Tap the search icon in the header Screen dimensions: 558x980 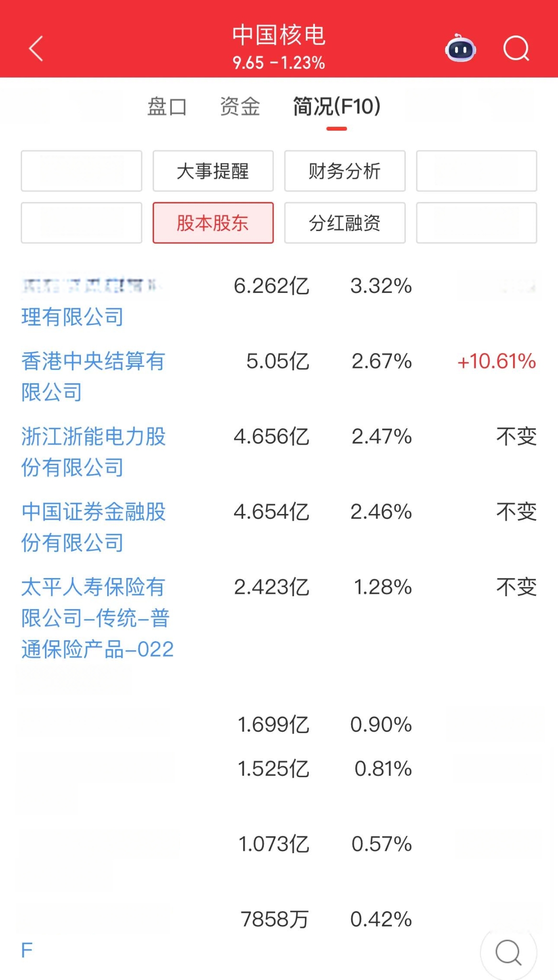(516, 48)
